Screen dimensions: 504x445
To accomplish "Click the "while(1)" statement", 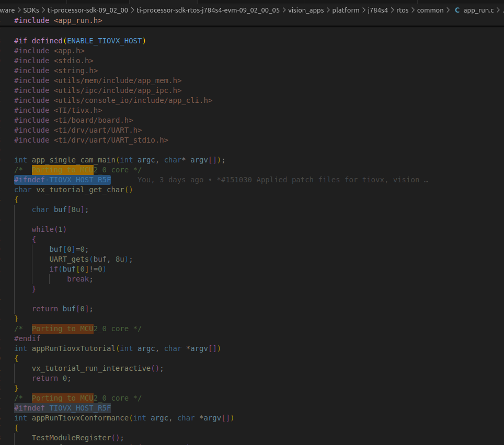I will (49, 230).
